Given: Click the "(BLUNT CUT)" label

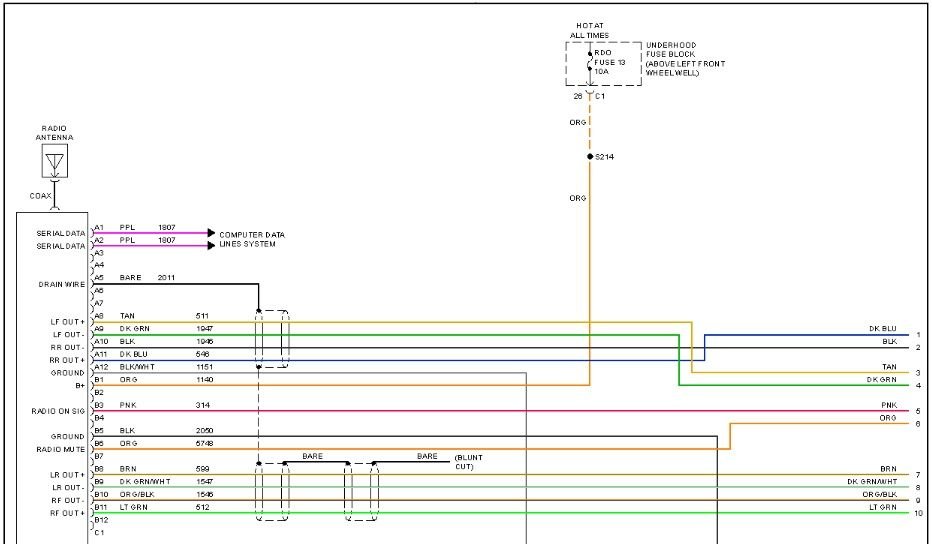Looking at the screenshot, I should pos(468,462).
